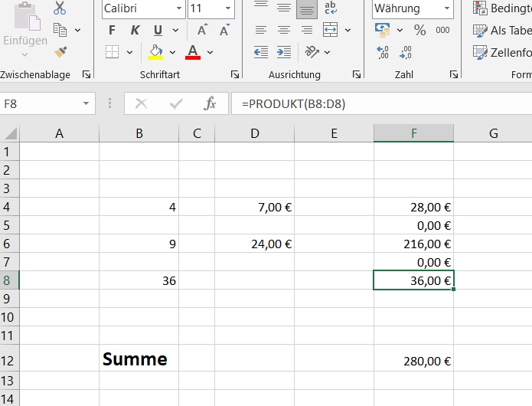Align text to middle vertically

284,8
